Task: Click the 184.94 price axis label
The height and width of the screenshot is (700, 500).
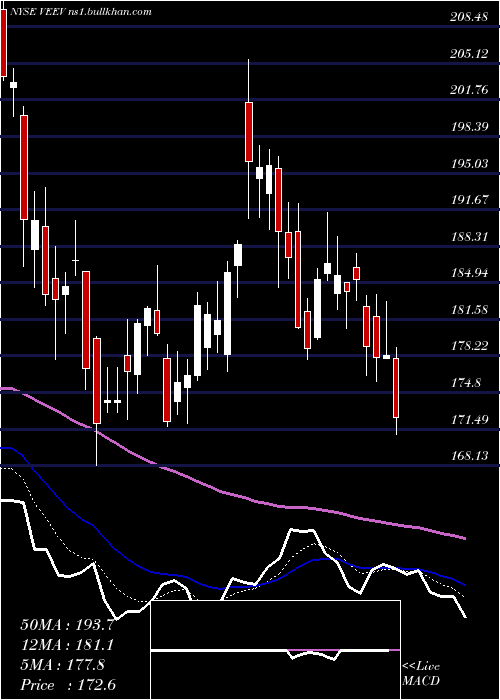Action: [x=469, y=272]
